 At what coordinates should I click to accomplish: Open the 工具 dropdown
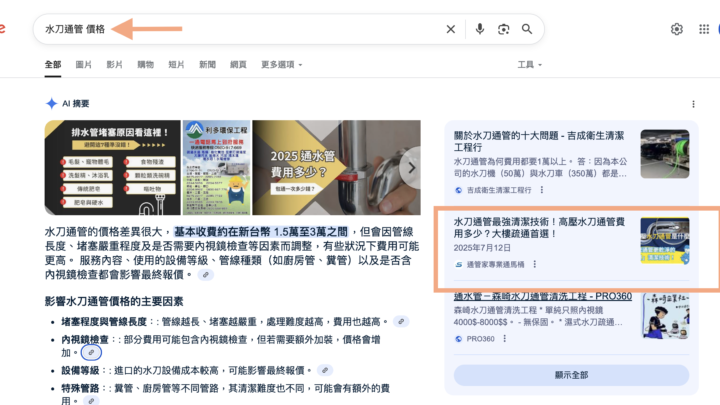click(x=530, y=65)
